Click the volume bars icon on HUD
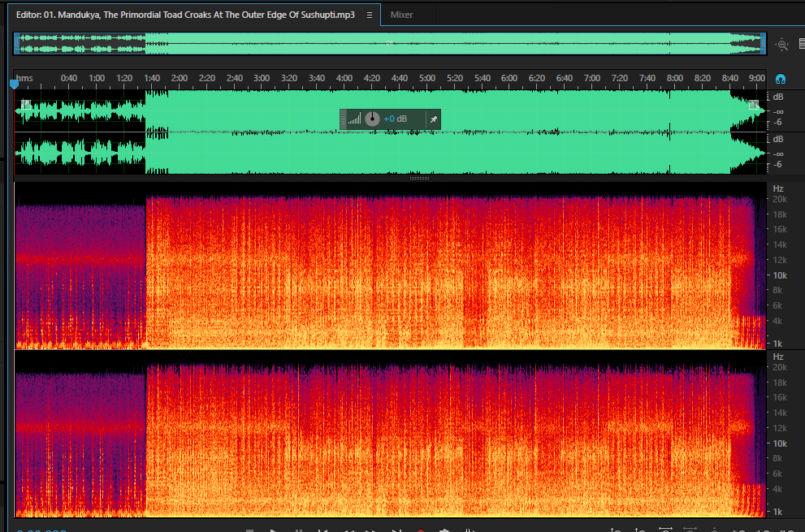 (354, 119)
